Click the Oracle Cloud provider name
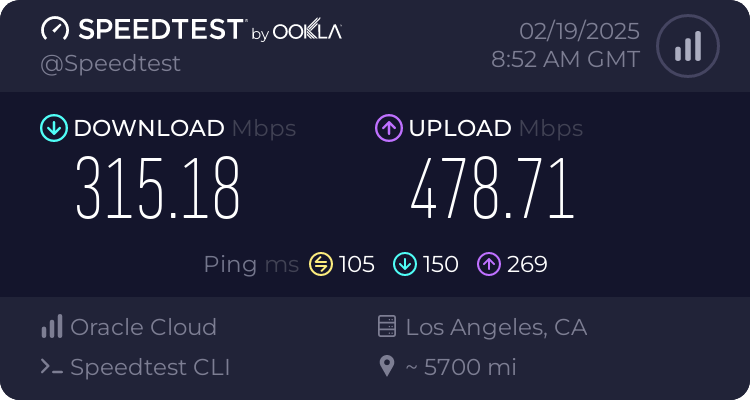 [143, 327]
